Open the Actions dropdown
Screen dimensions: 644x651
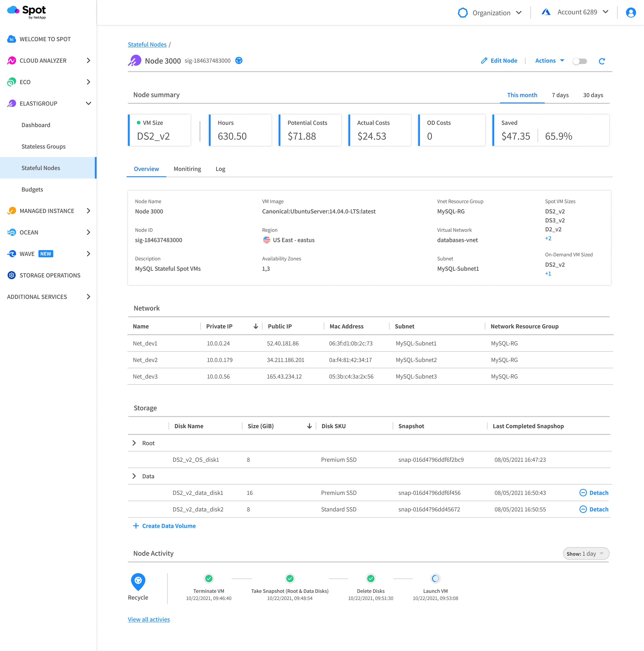549,61
